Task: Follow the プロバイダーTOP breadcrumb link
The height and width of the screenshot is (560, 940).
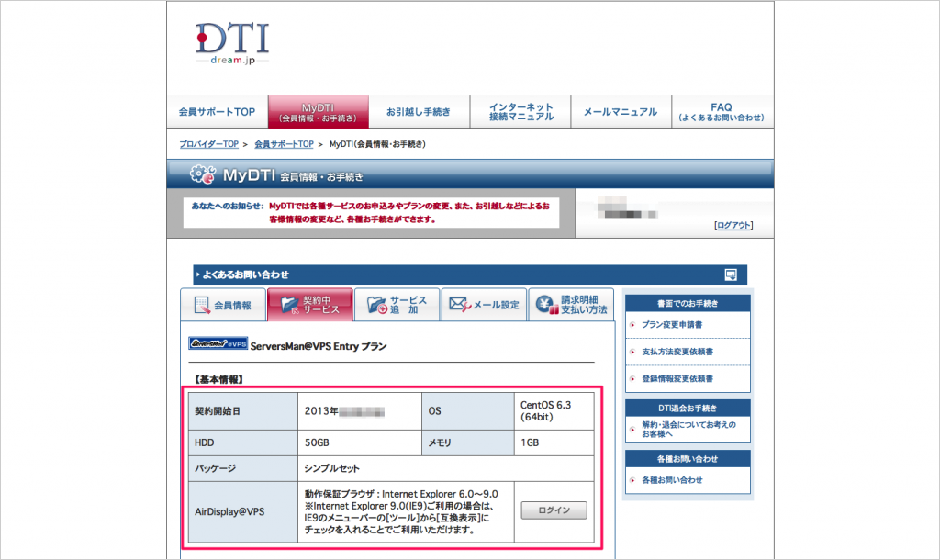Action: tap(208, 144)
